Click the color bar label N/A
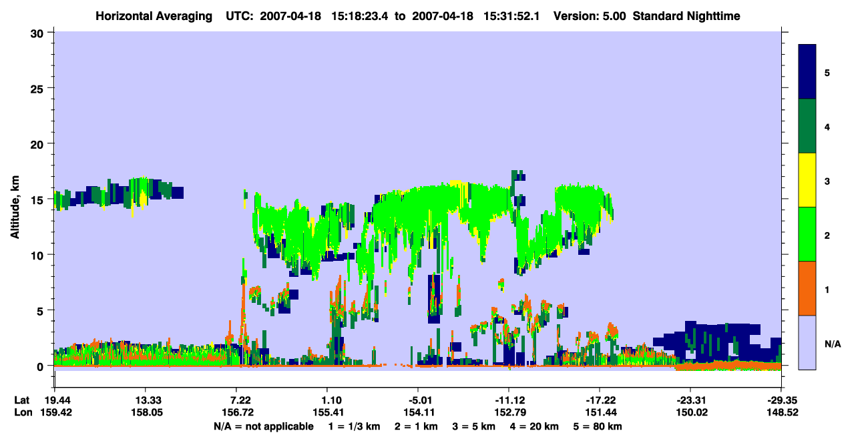The width and height of the screenshot is (868, 445). point(833,344)
